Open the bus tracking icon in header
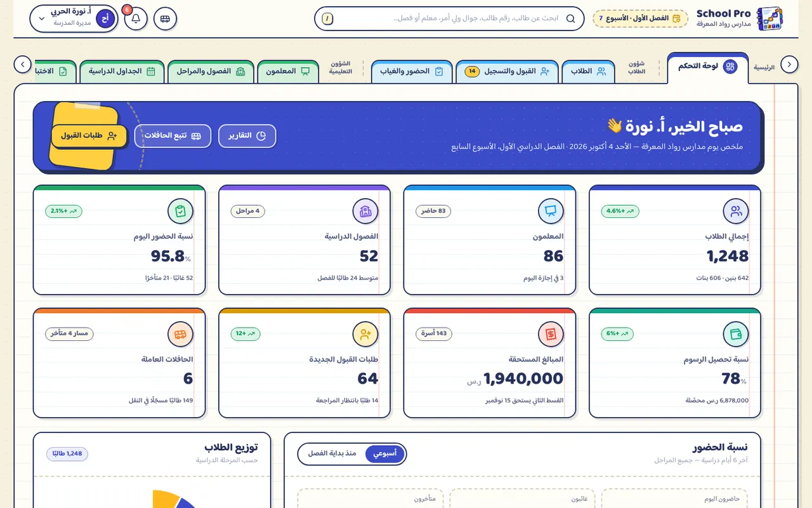Image resolution: width=812 pixels, height=508 pixels. (x=165, y=18)
